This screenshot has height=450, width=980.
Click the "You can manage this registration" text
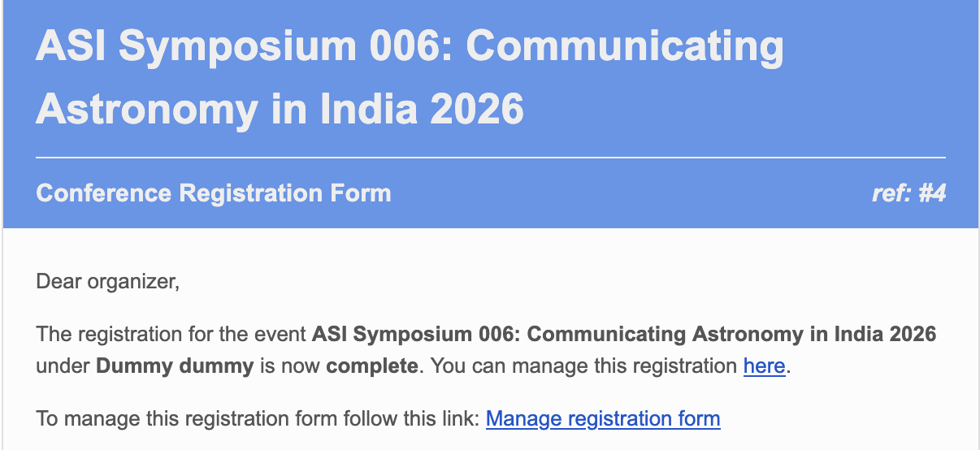(x=583, y=366)
